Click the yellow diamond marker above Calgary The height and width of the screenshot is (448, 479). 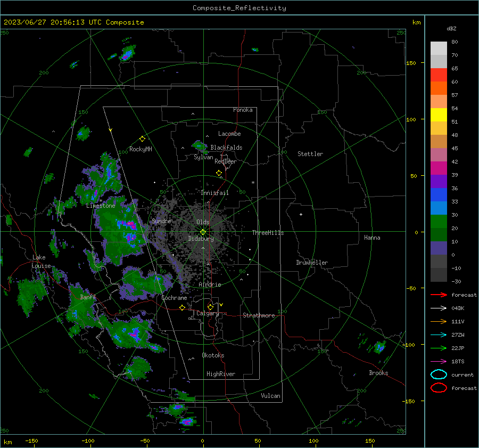pyautogui.click(x=210, y=307)
